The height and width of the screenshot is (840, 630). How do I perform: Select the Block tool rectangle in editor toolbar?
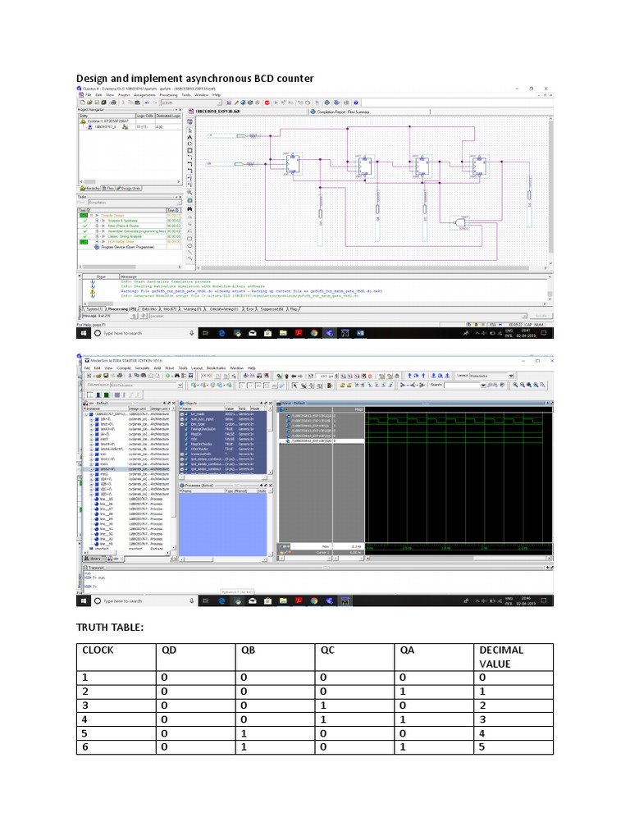(x=189, y=151)
